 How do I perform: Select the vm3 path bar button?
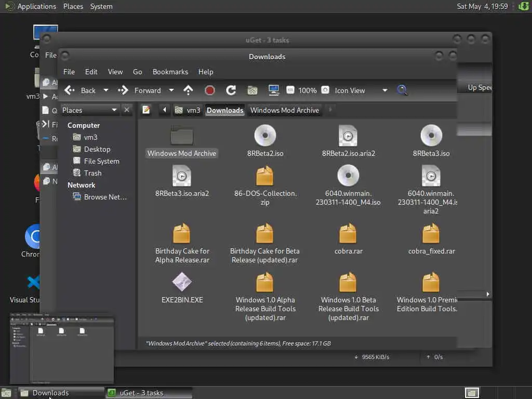pyautogui.click(x=188, y=110)
